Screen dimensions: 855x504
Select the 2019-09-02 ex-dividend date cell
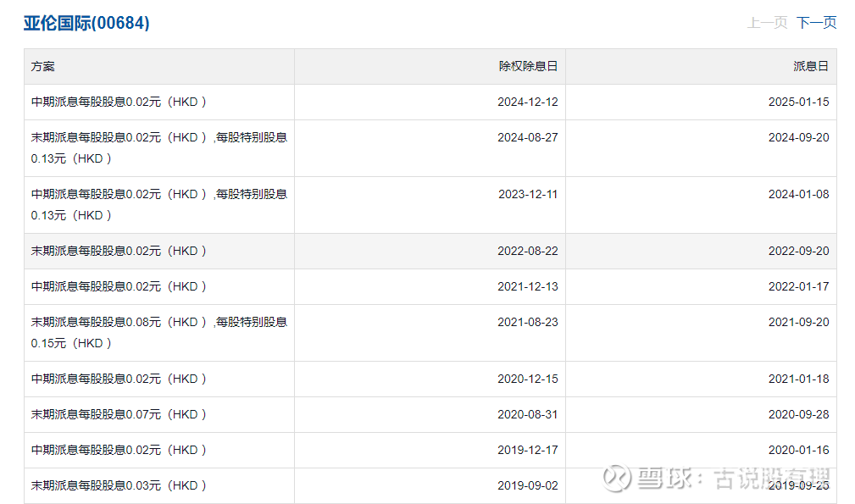pos(528,485)
